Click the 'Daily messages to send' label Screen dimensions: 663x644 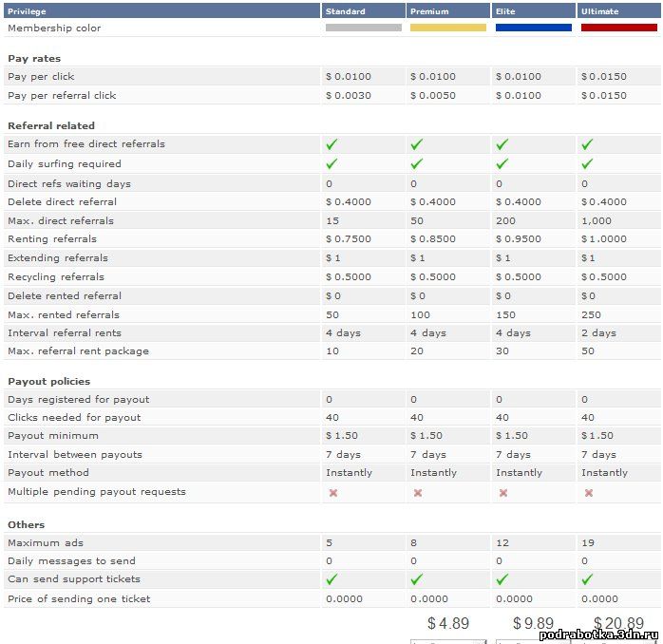click(71, 561)
